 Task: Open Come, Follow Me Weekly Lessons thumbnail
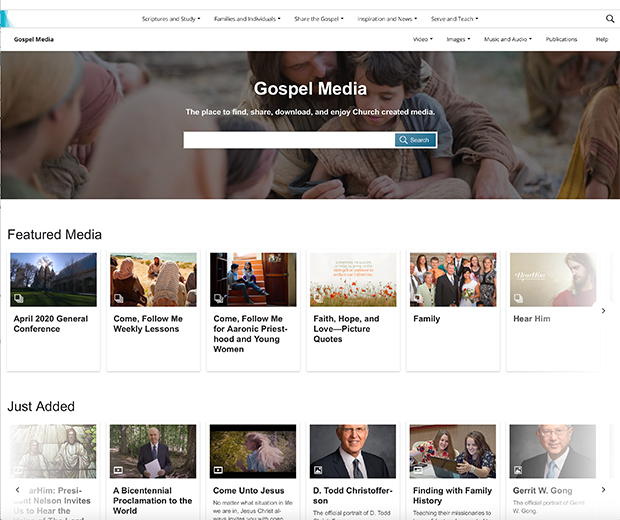pos(153,280)
